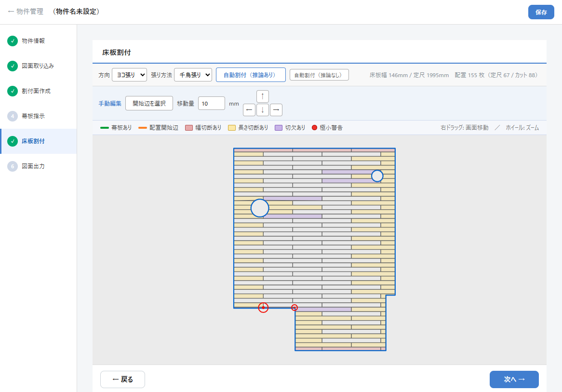Screen dimensions: 562x392
Task: Click the 床板割付 panel heading
Action: (x=117, y=53)
